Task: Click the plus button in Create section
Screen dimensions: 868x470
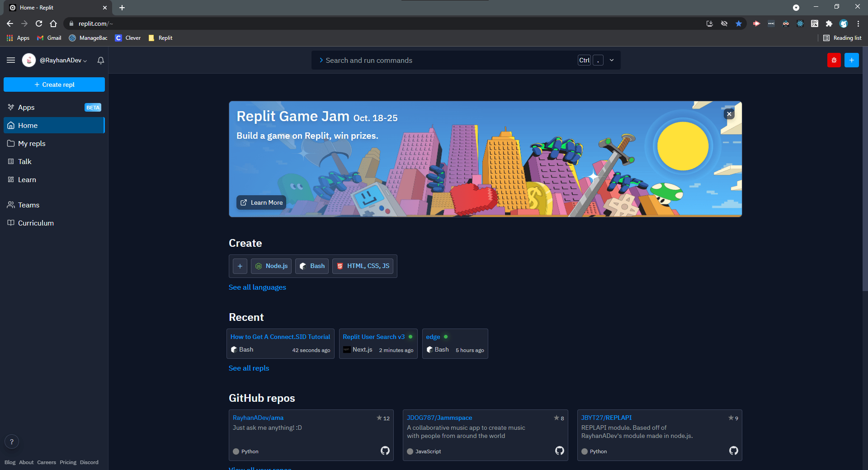Action: (x=240, y=266)
